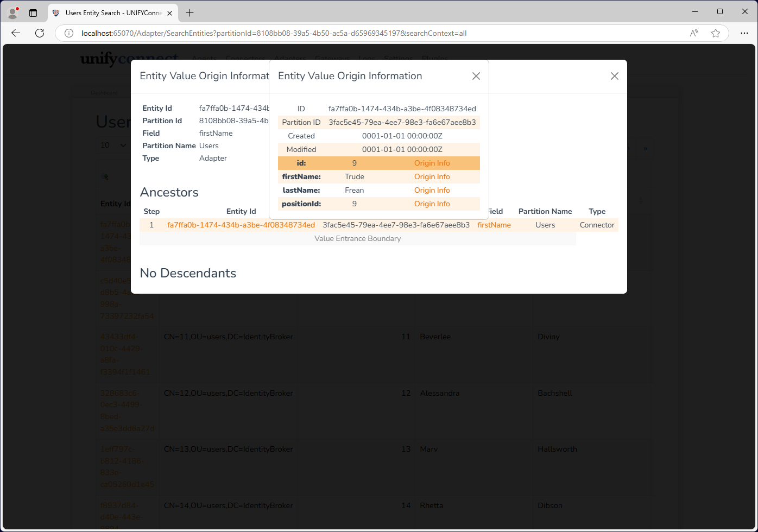This screenshot has height=532, width=758.
Task: Click Beverlee in the background users table
Action: click(x=435, y=337)
